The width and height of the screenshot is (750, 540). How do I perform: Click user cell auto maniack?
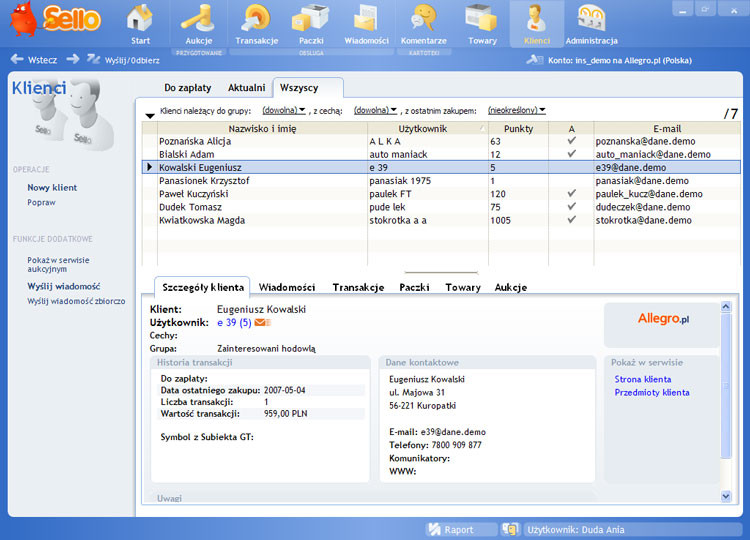pyautogui.click(x=398, y=154)
